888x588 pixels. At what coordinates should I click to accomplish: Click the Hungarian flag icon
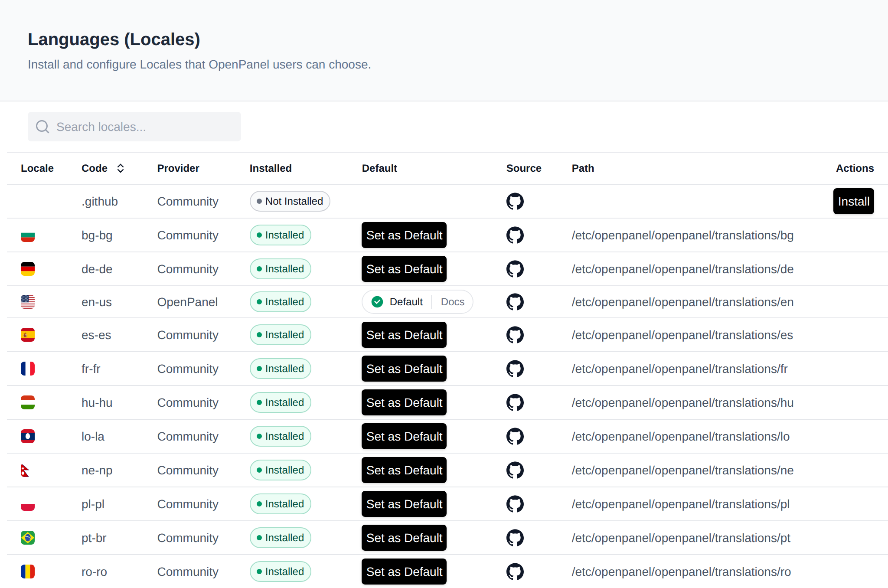coord(28,402)
